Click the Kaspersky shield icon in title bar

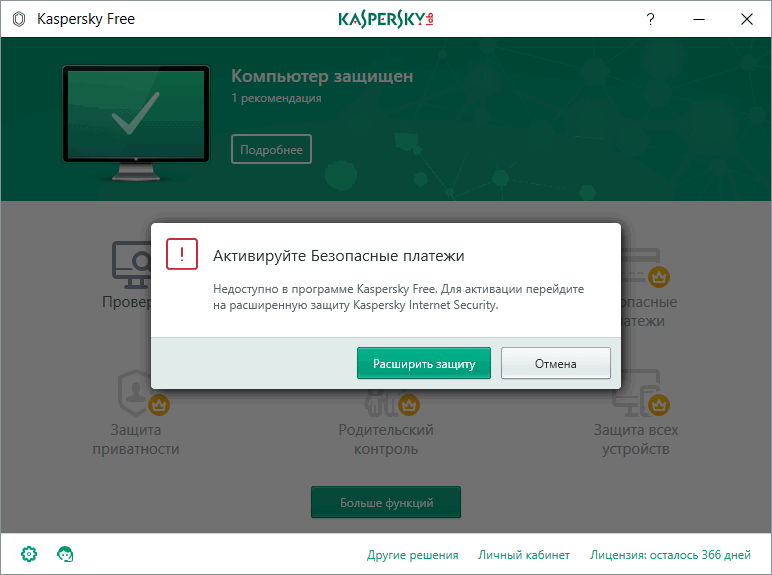click(x=19, y=19)
